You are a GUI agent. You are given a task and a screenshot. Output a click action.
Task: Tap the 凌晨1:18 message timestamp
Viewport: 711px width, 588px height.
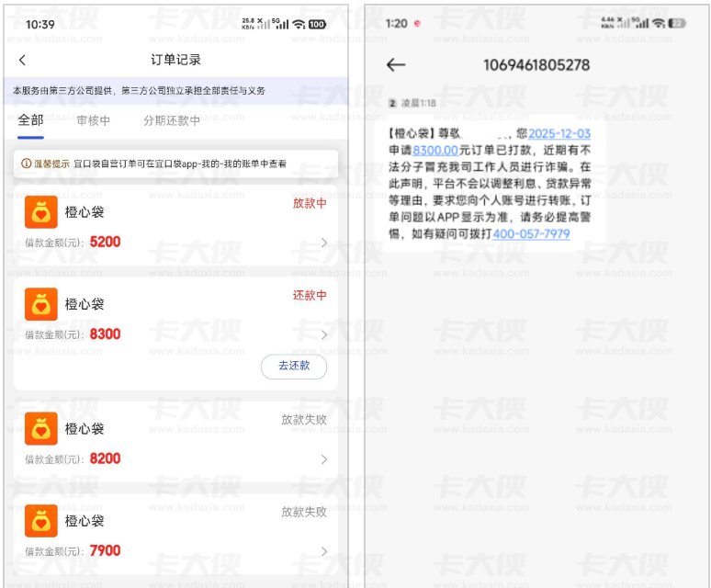(418, 104)
